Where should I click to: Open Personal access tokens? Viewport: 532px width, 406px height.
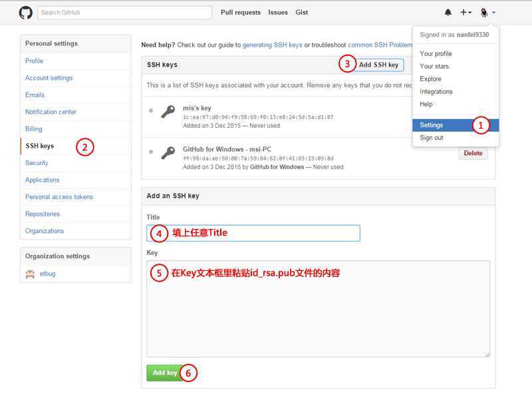tap(76, 197)
